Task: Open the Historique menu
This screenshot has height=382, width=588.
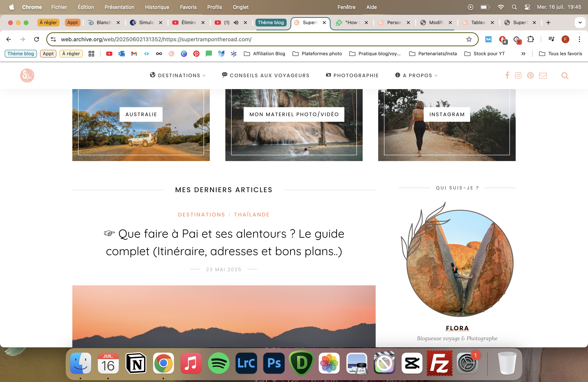Action: point(157,7)
